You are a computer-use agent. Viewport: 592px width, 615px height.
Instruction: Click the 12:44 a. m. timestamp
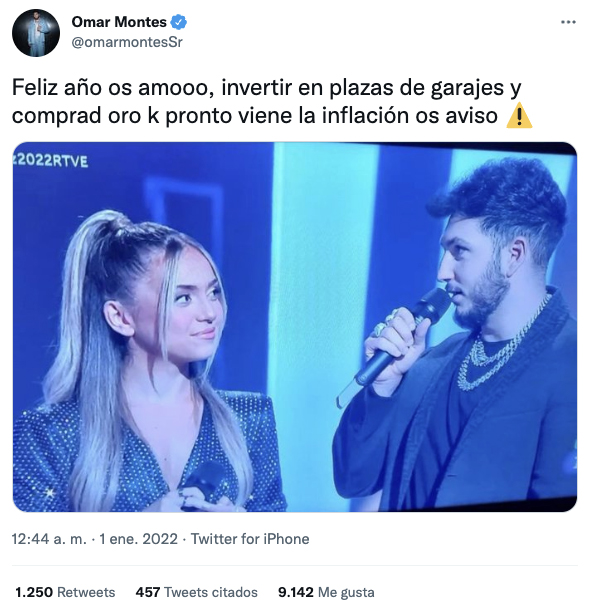(49, 539)
